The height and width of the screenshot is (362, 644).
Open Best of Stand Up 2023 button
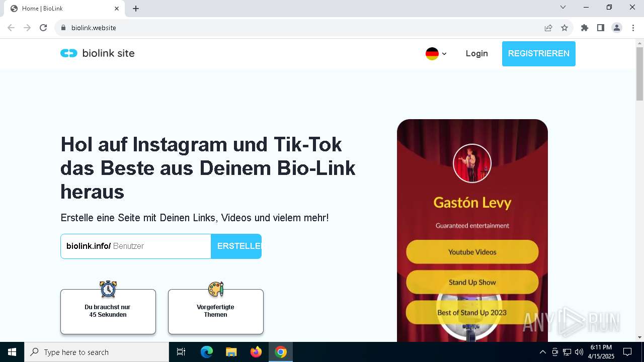472,312
